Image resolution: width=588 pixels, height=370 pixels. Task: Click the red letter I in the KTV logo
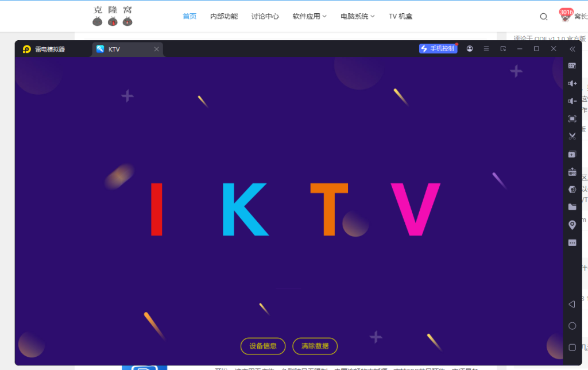[157, 209]
